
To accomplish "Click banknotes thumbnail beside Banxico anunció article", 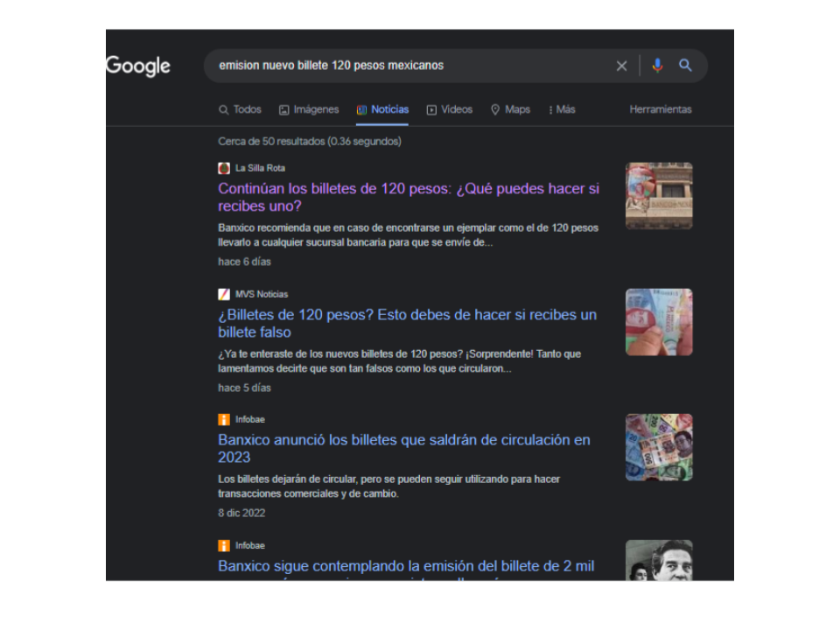I will pyautogui.click(x=658, y=447).
